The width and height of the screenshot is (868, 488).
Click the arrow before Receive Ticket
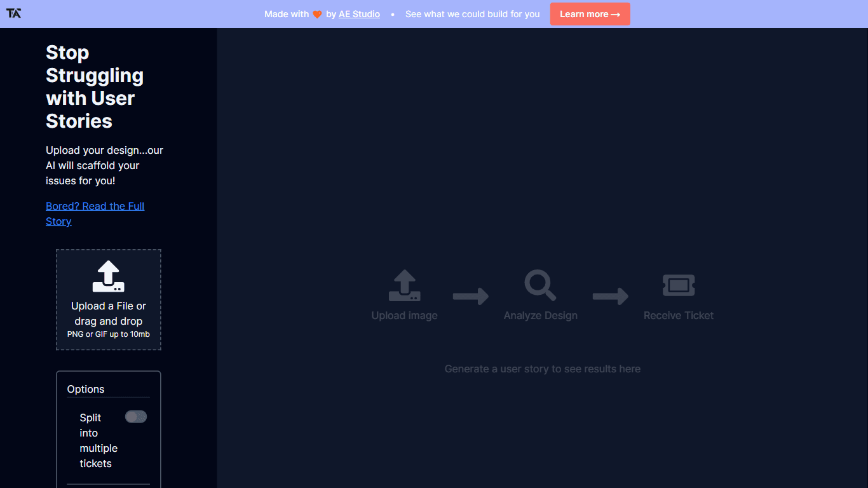[611, 296]
